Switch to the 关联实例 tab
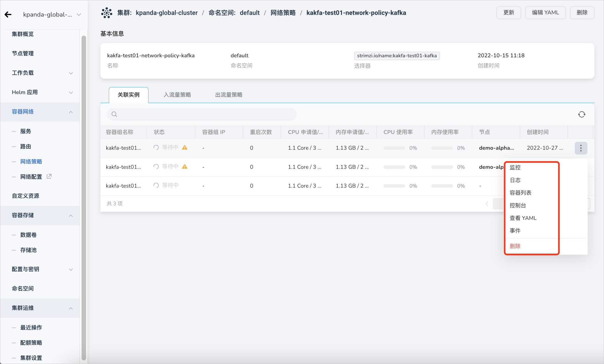This screenshot has height=364, width=604. (129, 95)
